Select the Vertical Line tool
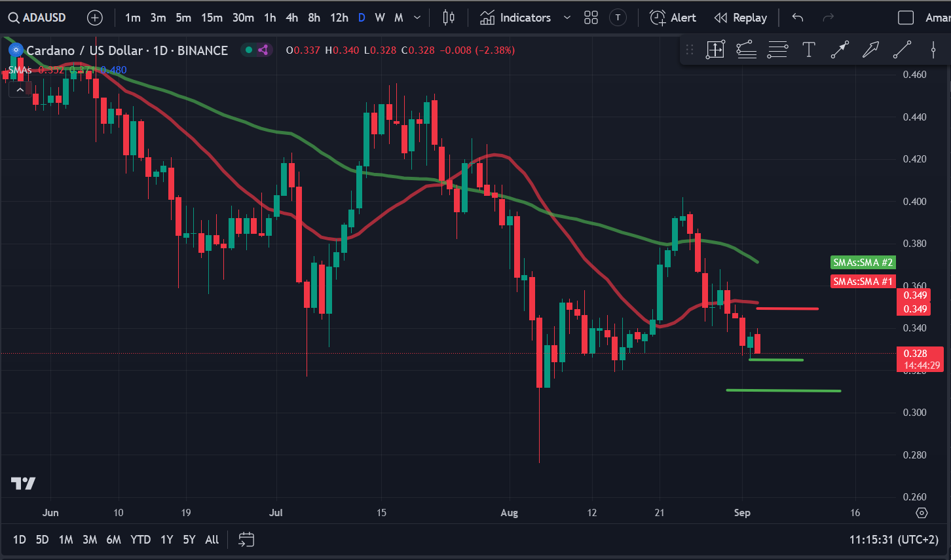Screen dimensions: 951x560 (x=933, y=50)
